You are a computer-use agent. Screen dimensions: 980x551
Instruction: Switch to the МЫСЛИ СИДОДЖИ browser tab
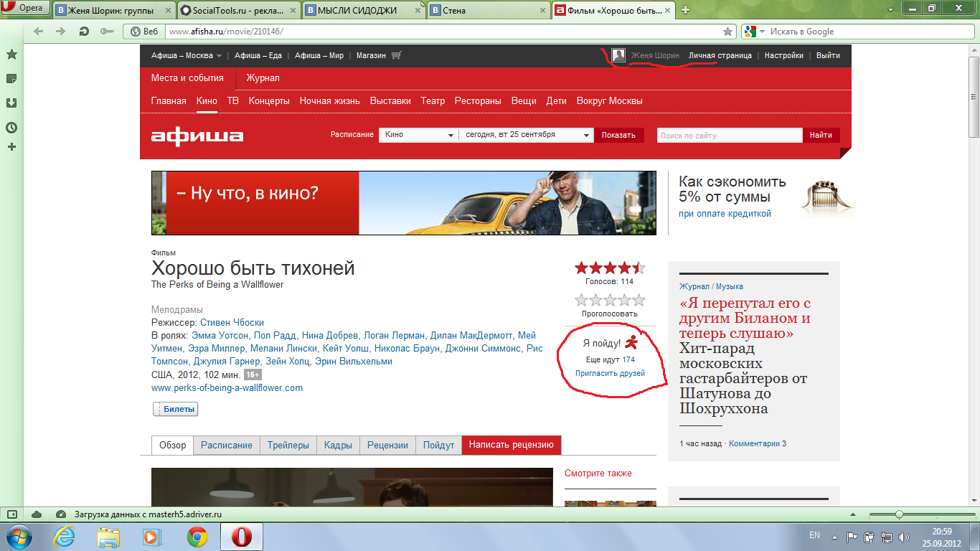[x=363, y=10]
